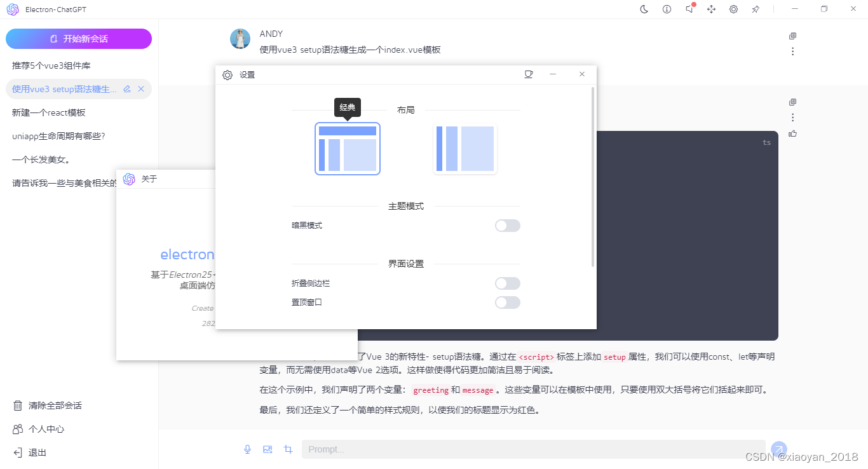Click the 布局 section heading
868x469 pixels.
click(x=406, y=110)
